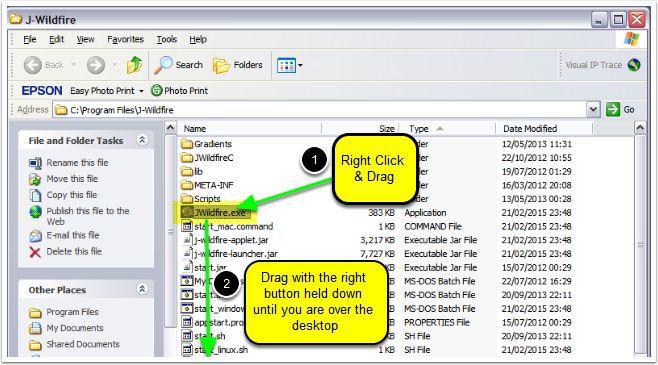Click the right window scrollbar up arrow
The image size is (658, 365).
click(x=640, y=128)
